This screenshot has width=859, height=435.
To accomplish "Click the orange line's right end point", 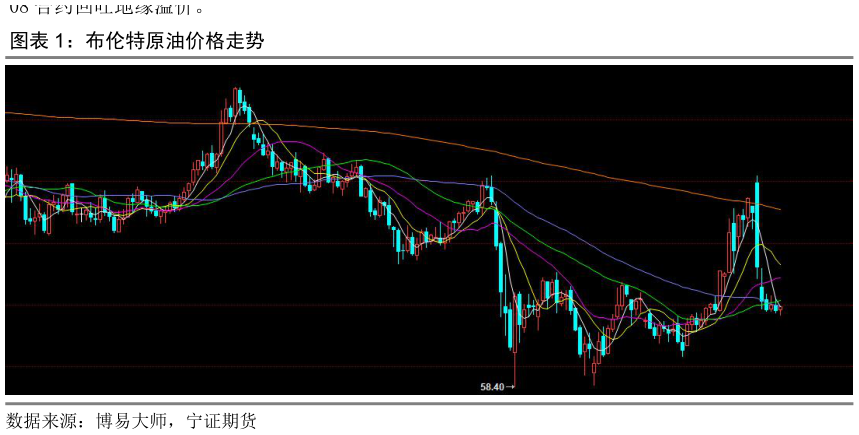I will [780, 210].
